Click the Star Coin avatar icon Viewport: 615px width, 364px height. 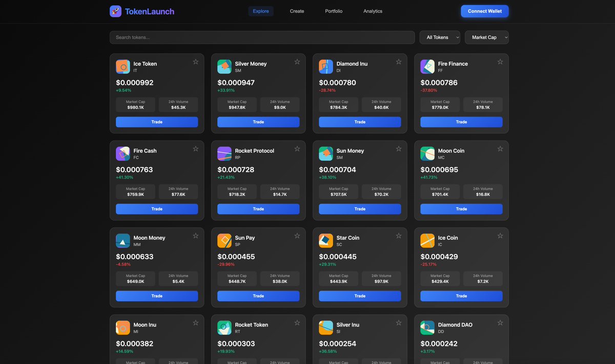click(x=326, y=241)
